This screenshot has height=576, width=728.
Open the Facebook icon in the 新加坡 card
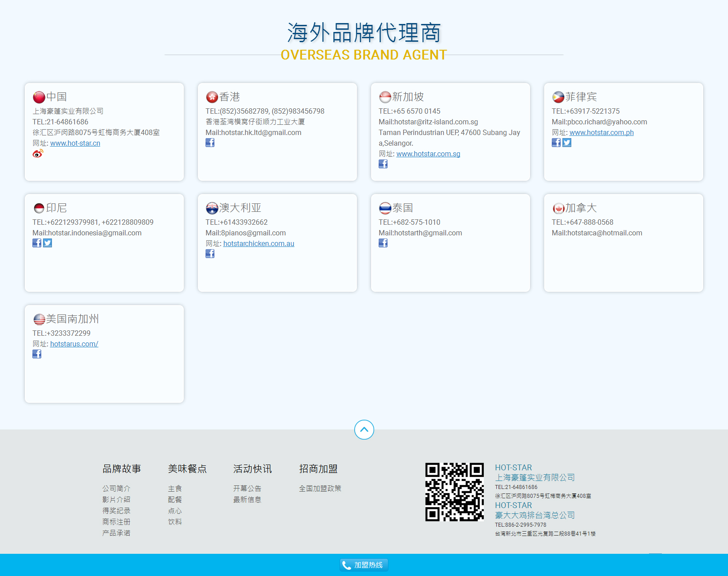[x=383, y=164]
